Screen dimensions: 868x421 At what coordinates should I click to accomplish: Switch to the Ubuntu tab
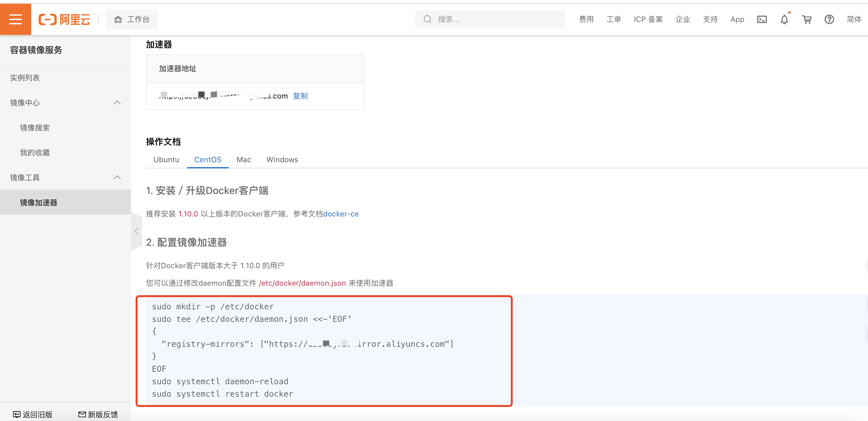tap(166, 159)
